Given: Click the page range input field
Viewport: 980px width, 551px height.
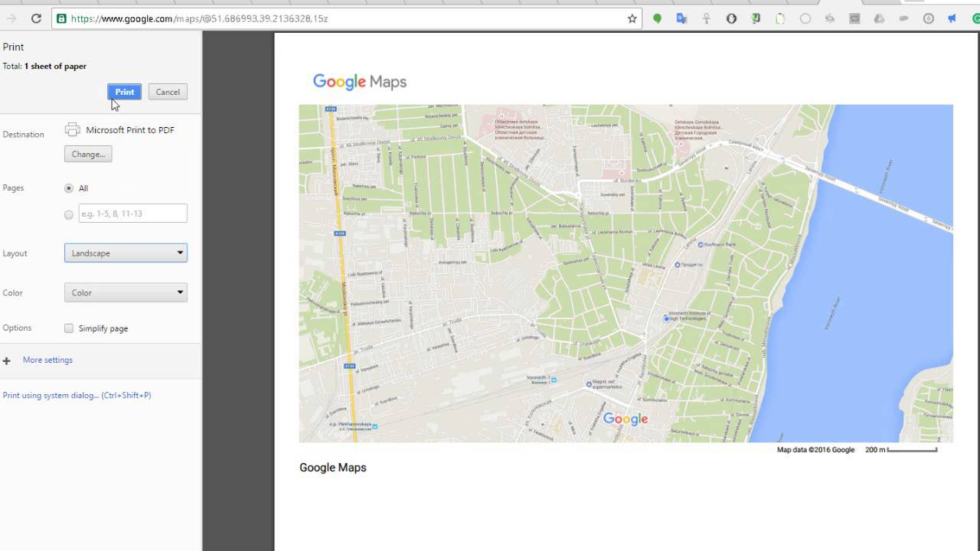Looking at the screenshot, I should coord(132,214).
